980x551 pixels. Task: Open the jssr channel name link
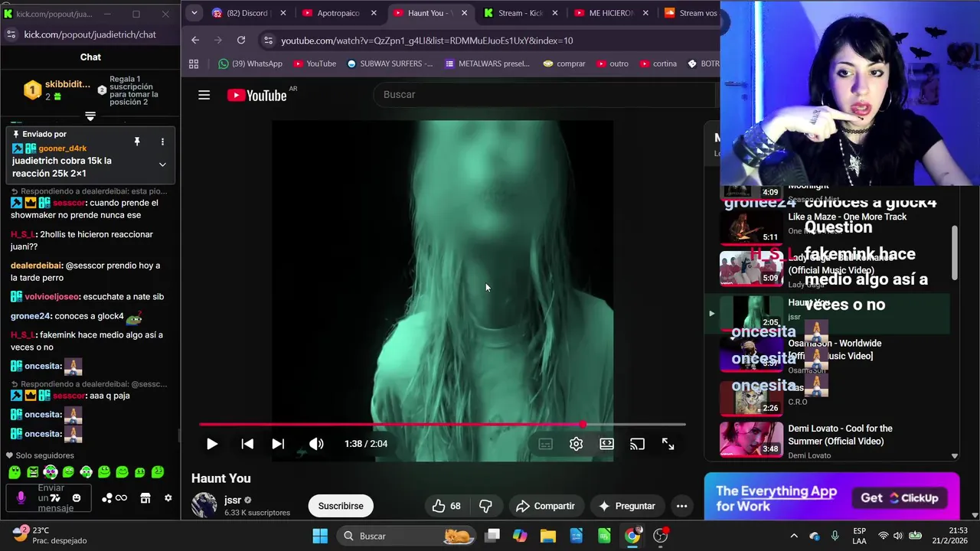click(232, 500)
